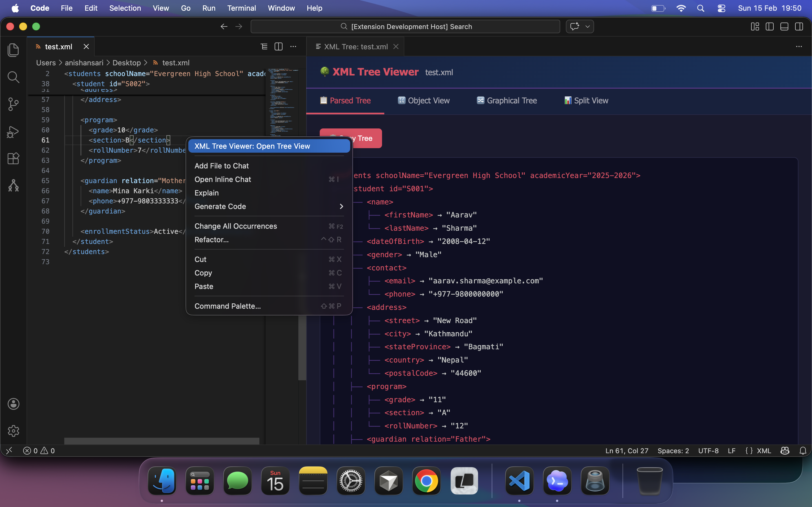Viewport: 812px width, 507px height.
Task: Click the XML tree icon in activity bar
Action: [x=13, y=185]
